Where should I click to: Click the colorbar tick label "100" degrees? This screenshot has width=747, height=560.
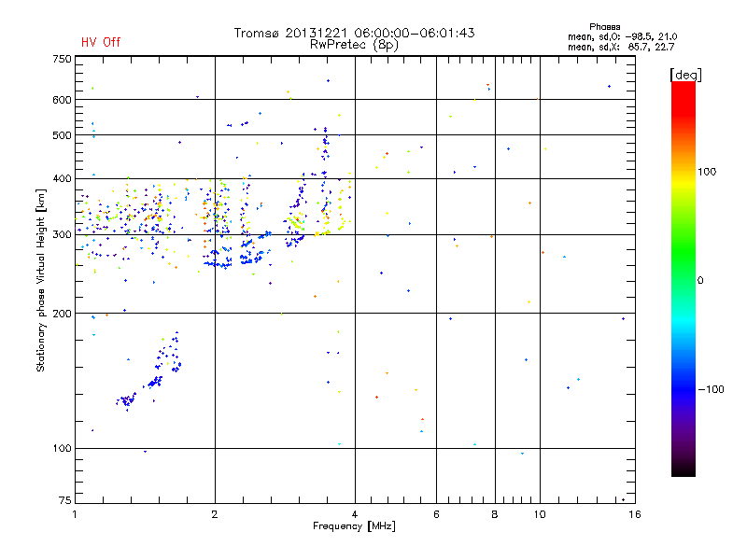coord(707,172)
